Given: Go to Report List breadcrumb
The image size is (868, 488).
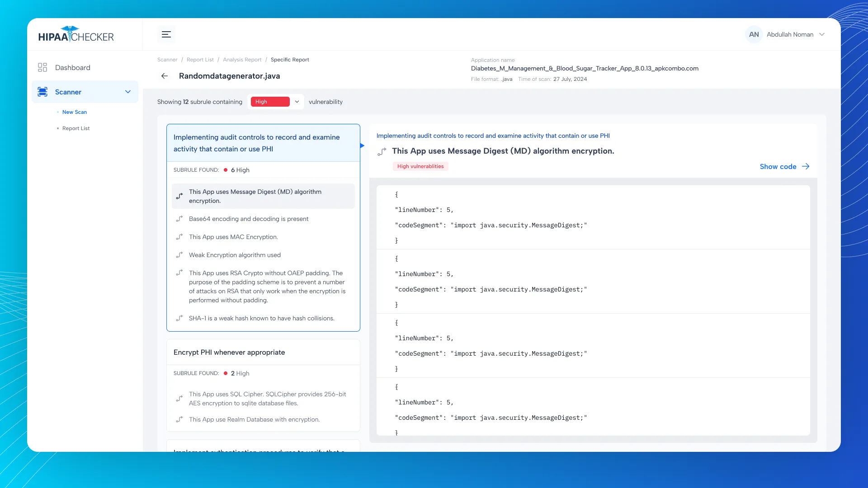Looking at the screenshot, I should [200, 60].
